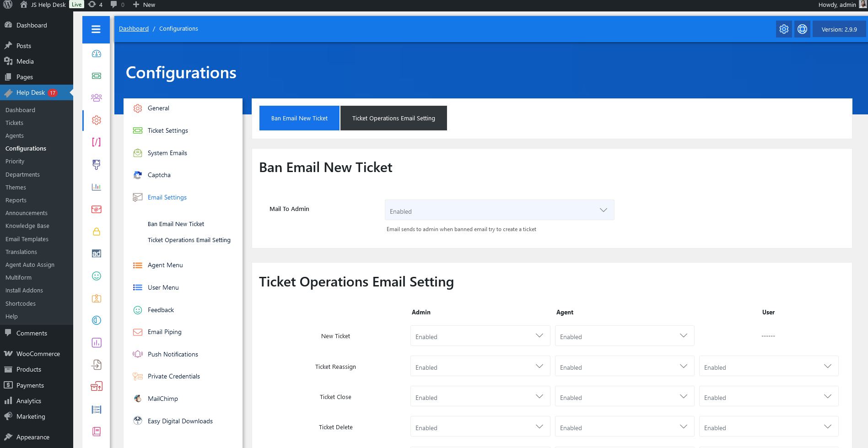
Task: Click the purple agents group icon
Action: point(96,98)
